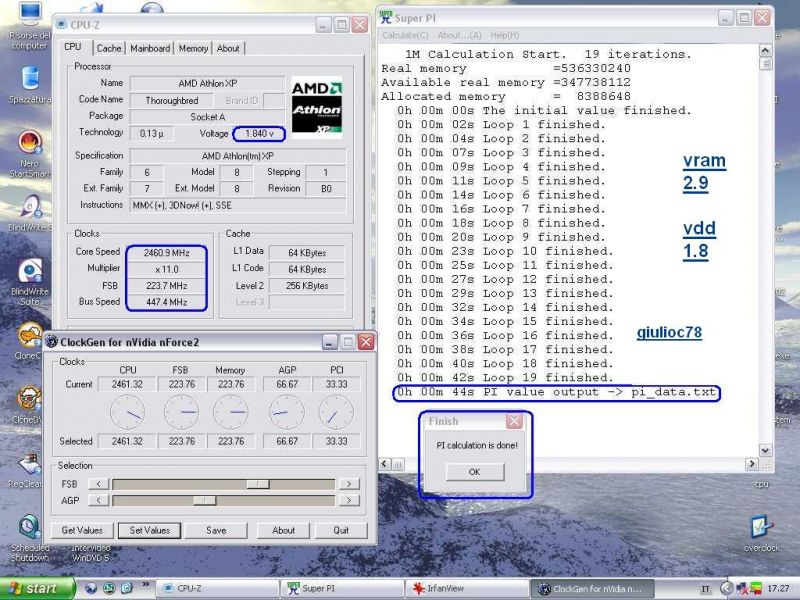Decrease AGP with the left arrow
Screen dimensions: 800x600
(98, 501)
